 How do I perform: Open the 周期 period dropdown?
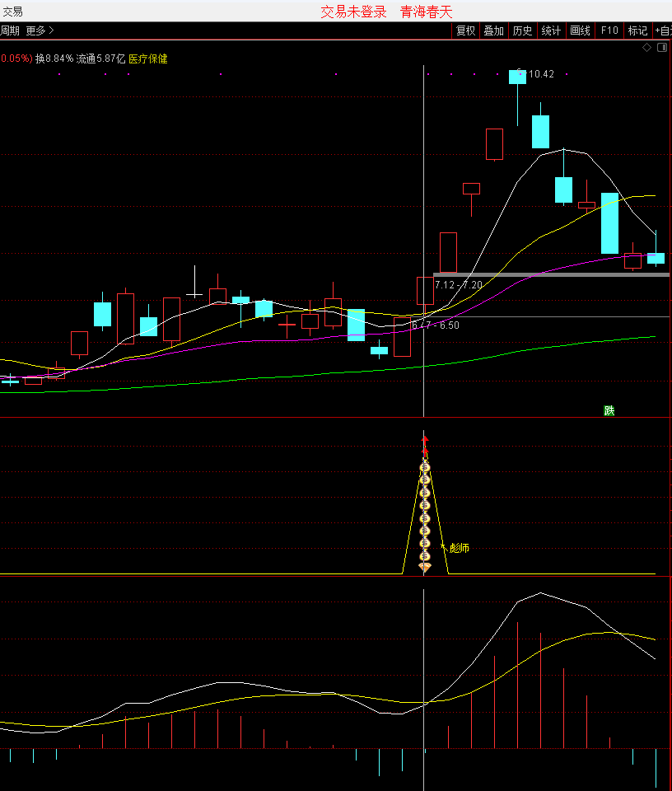(x=10, y=30)
